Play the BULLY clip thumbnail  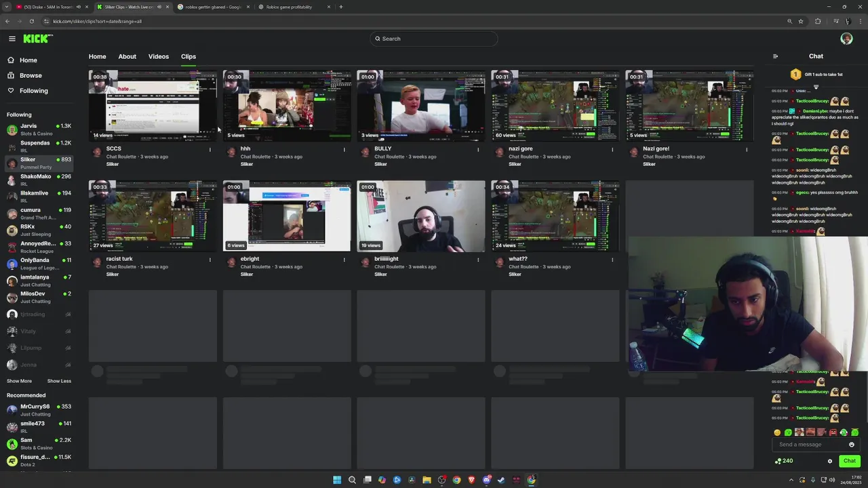tap(421, 105)
